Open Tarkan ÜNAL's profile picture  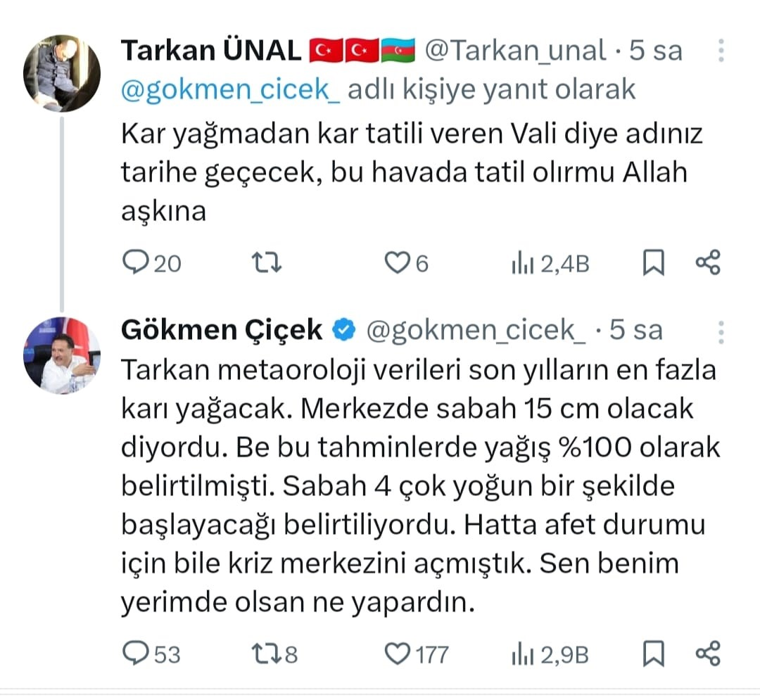(x=62, y=70)
